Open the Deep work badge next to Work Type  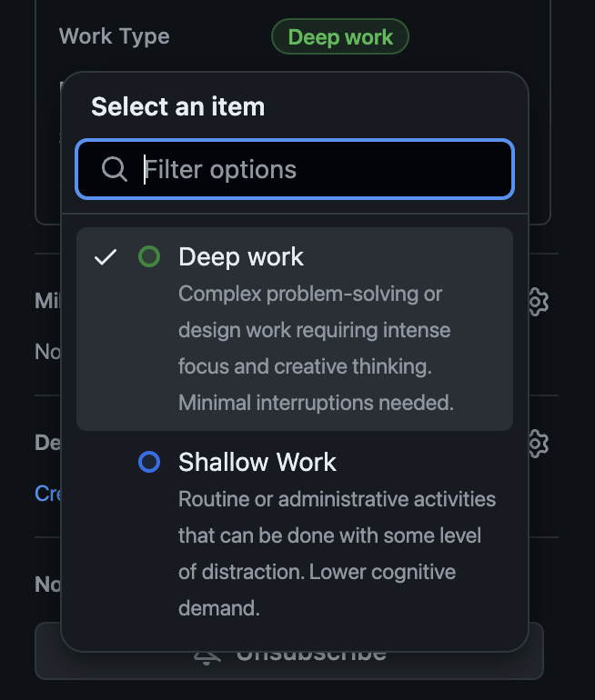point(340,37)
